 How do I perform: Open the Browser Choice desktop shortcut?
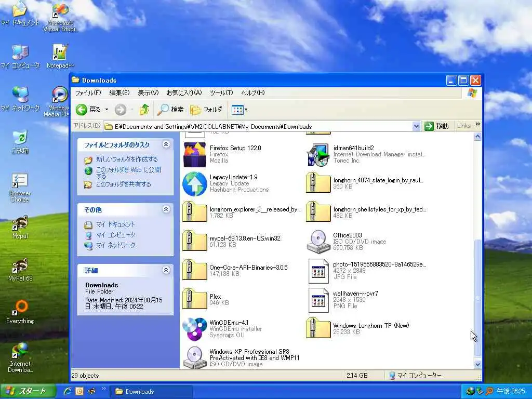20,187
